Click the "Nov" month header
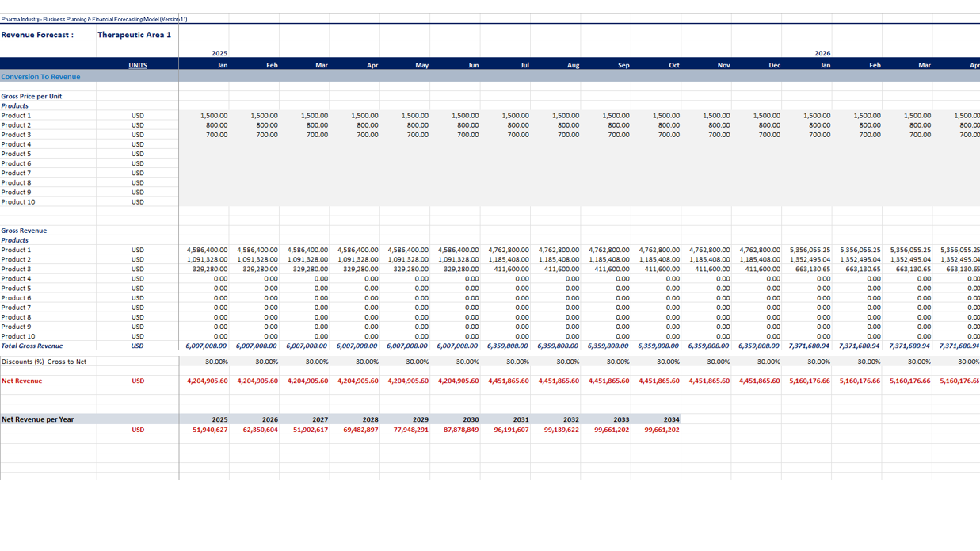The width and height of the screenshot is (980, 551). click(723, 65)
